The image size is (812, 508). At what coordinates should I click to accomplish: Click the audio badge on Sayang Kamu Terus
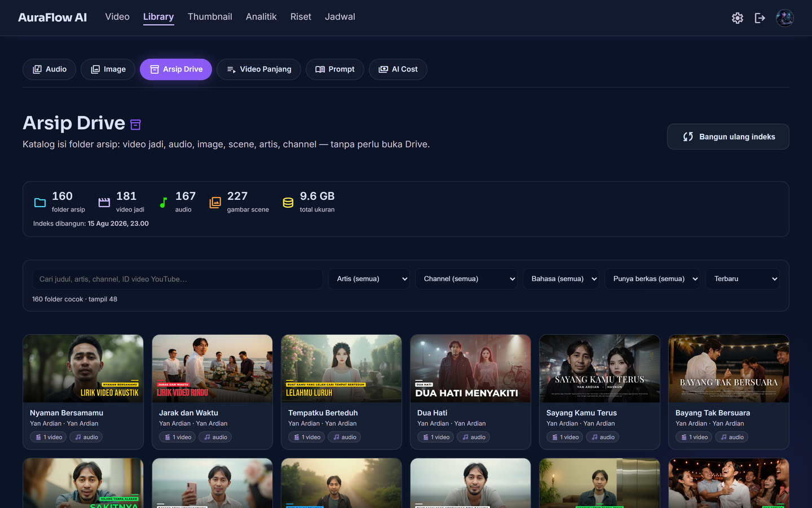coord(602,437)
